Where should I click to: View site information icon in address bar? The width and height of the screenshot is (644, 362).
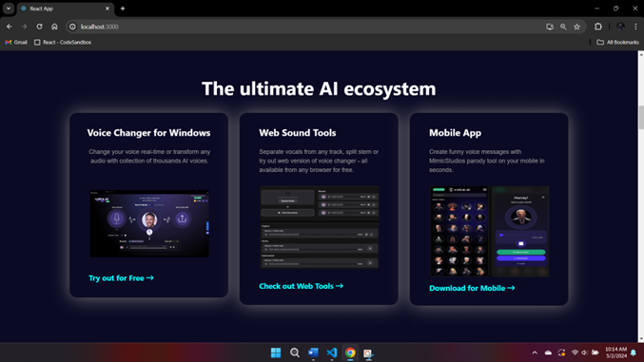(72, 27)
